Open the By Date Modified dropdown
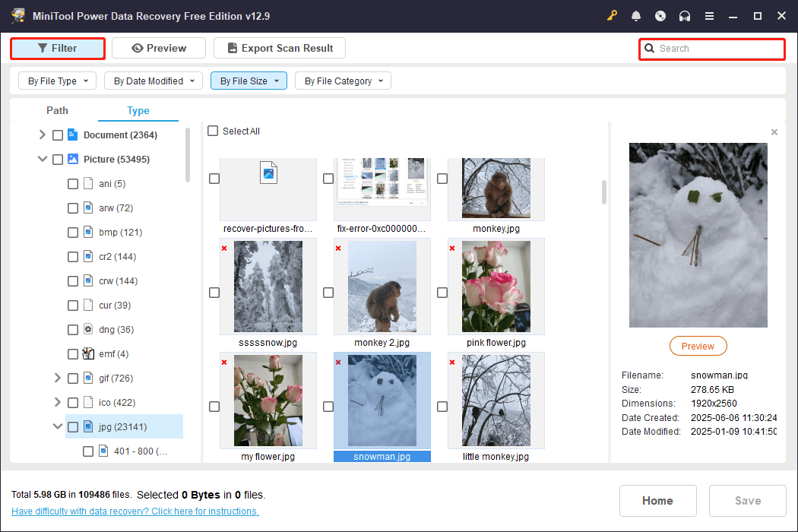The width and height of the screenshot is (798, 532). 154,81
